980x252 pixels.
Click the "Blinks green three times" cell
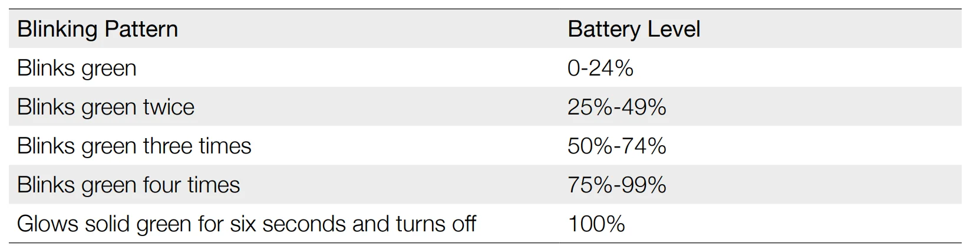point(134,146)
